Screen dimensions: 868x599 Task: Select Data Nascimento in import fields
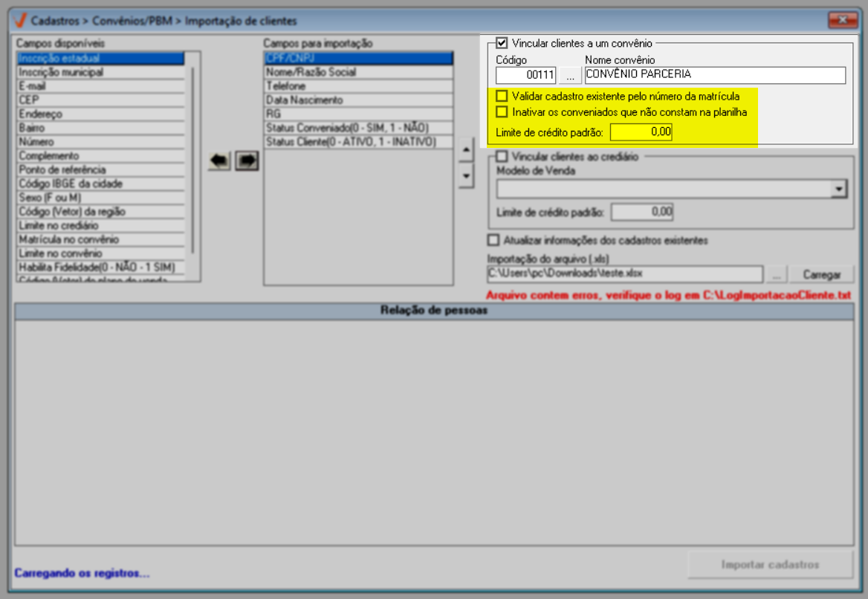click(x=358, y=100)
